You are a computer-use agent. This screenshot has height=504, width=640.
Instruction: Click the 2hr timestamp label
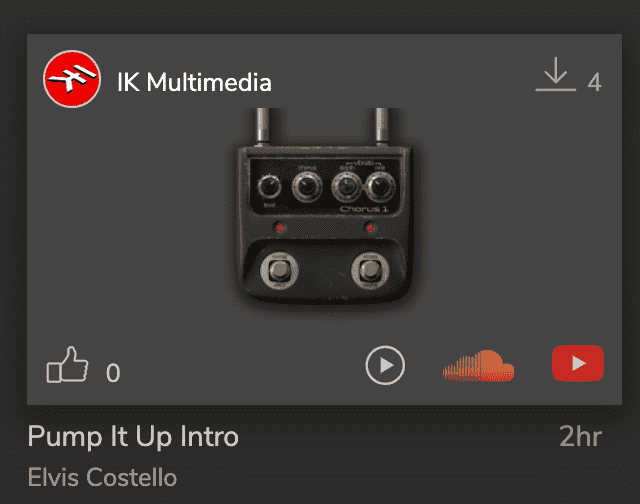point(581,437)
